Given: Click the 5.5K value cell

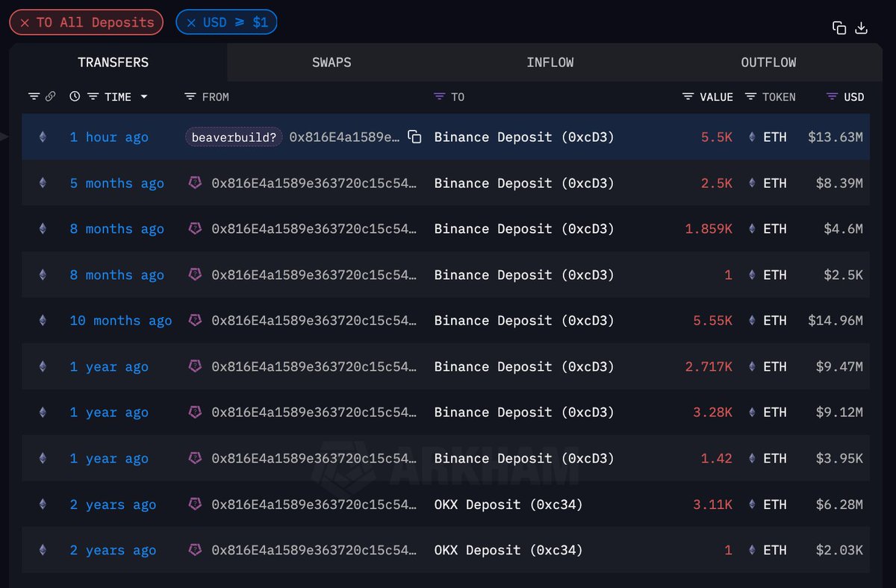Looking at the screenshot, I should [717, 137].
